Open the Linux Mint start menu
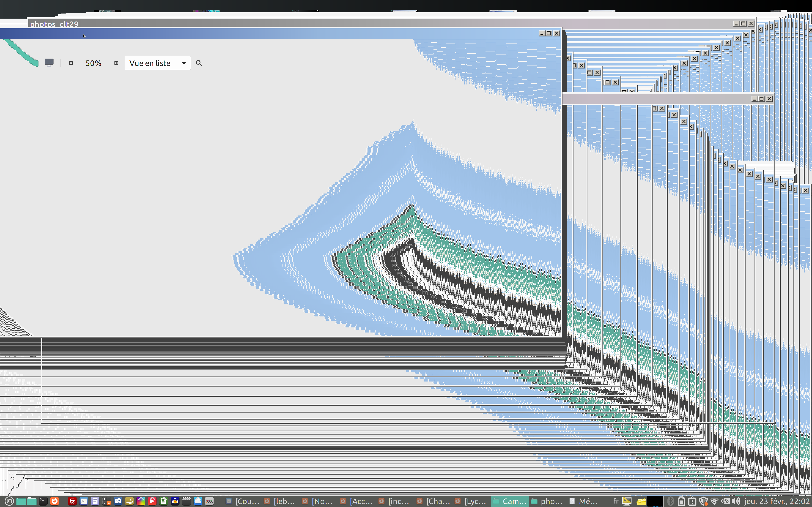The height and width of the screenshot is (507, 812). (9, 501)
